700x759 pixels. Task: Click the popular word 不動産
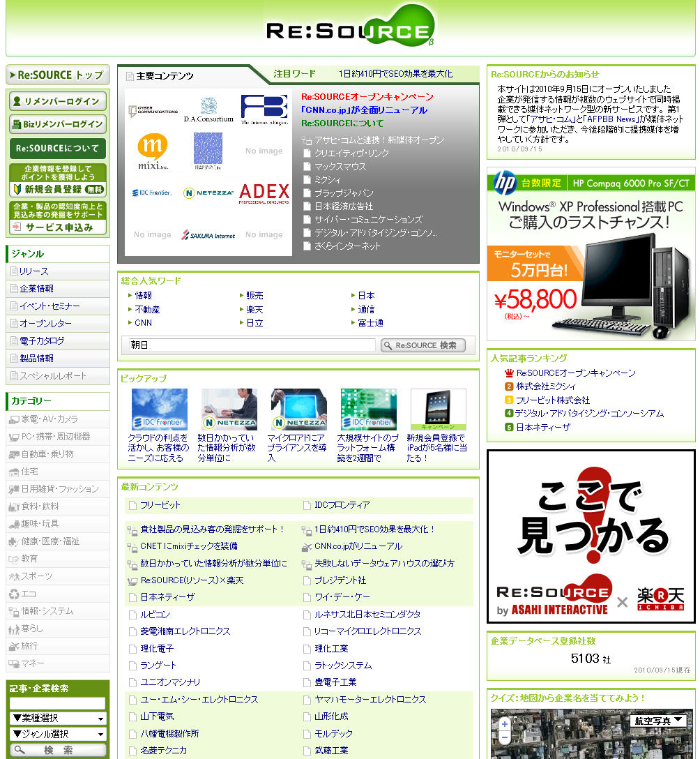pos(147,309)
